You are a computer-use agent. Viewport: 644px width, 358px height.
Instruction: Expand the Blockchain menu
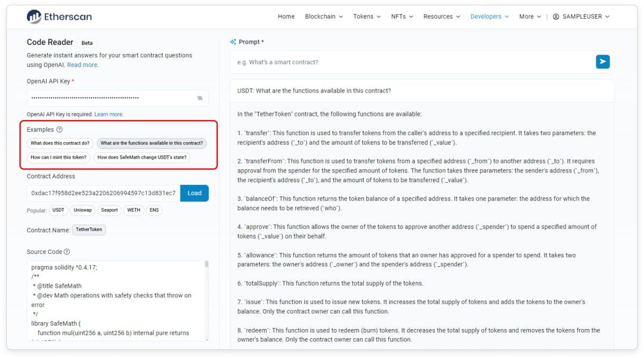[324, 17]
